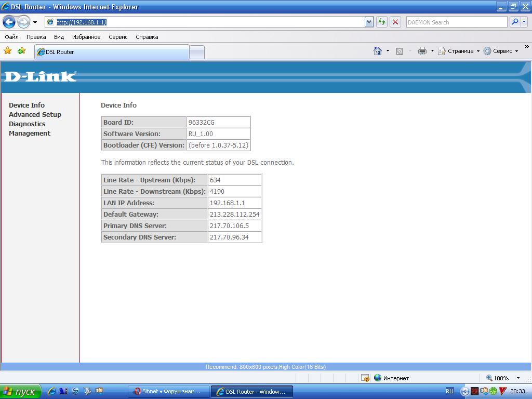Click the RU language indicator

coord(449,392)
